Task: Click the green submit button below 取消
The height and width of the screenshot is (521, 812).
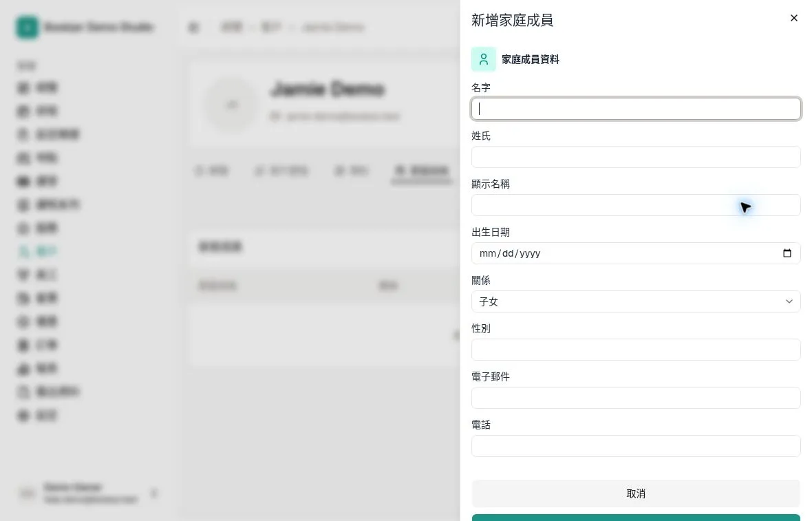Action: 636,518
